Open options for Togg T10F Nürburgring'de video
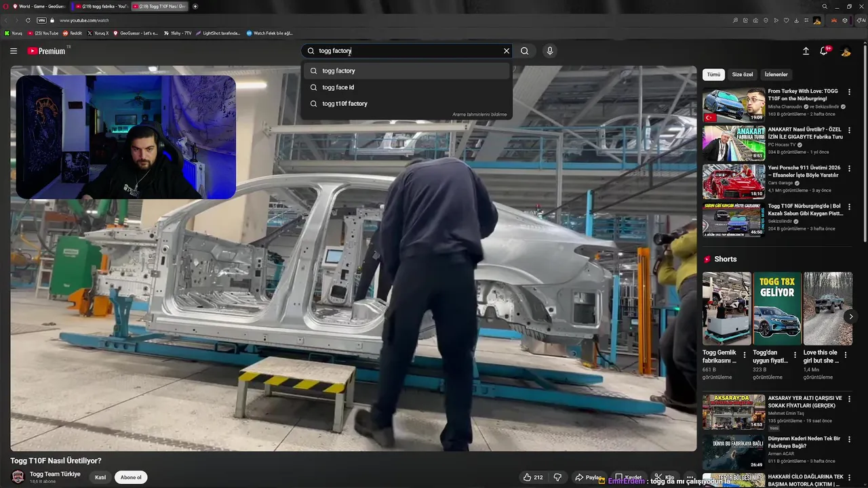 click(x=849, y=206)
